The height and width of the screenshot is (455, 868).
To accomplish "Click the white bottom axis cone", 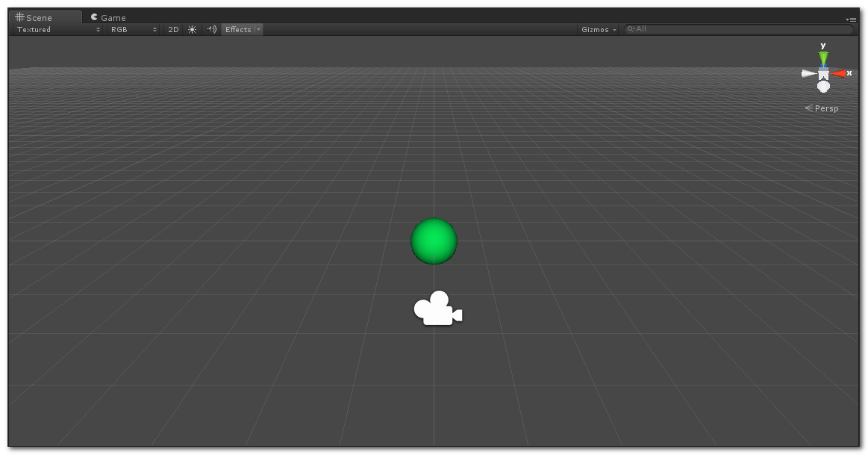I will click(x=824, y=87).
